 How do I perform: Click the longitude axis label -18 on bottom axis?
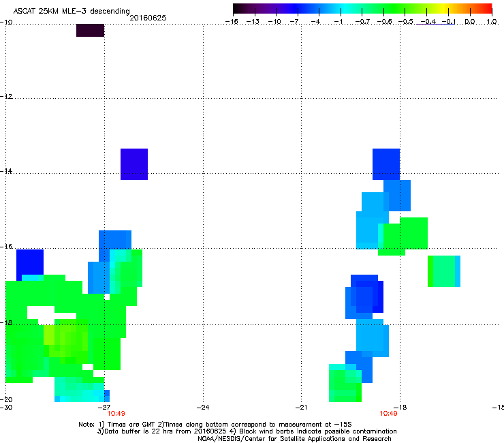[400, 408]
